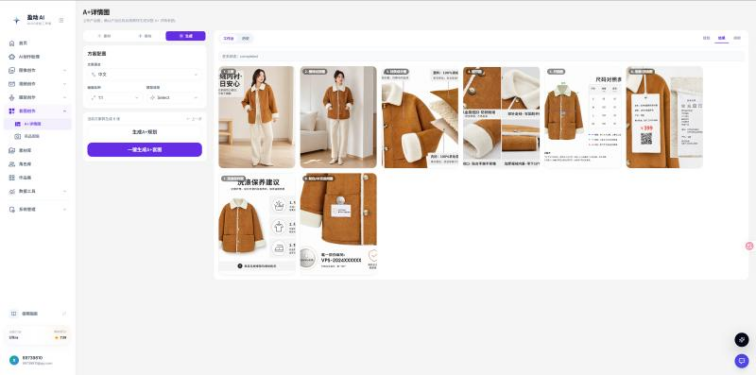Click the account email under username
The height and width of the screenshot is (376, 756).
click(x=37, y=363)
